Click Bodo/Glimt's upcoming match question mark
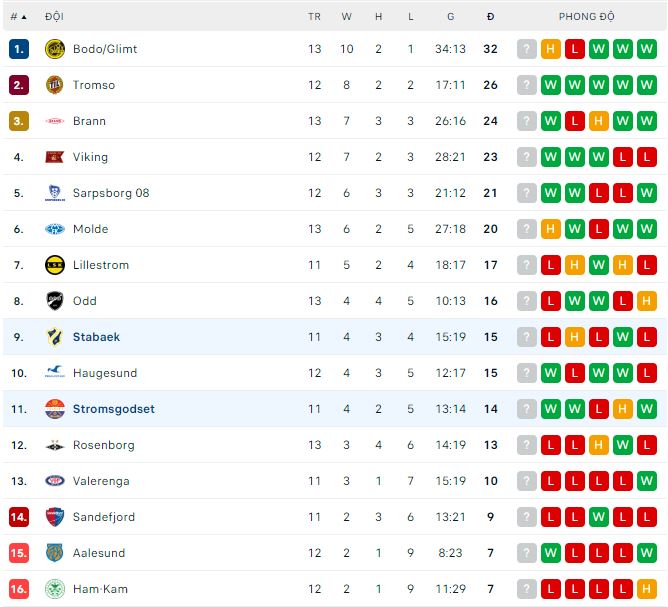 coord(527,49)
